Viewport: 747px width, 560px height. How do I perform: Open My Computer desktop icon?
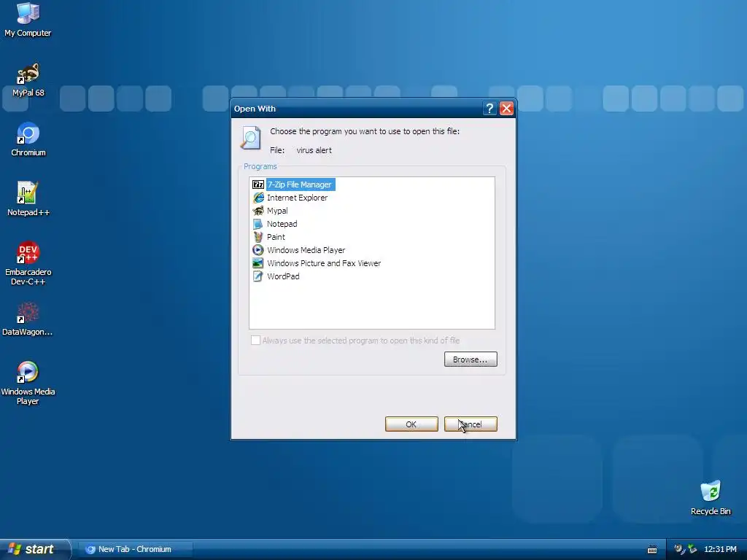(x=28, y=20)
